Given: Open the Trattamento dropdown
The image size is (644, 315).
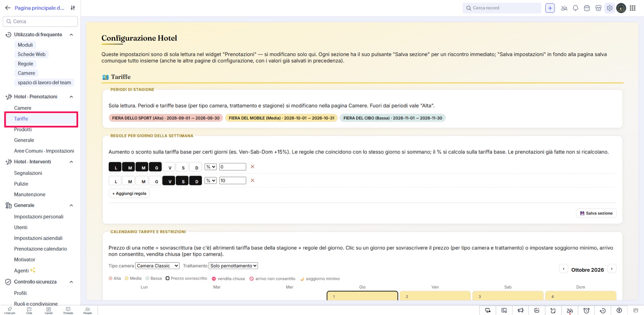Looking at the screenshot, I should [233, 266].
